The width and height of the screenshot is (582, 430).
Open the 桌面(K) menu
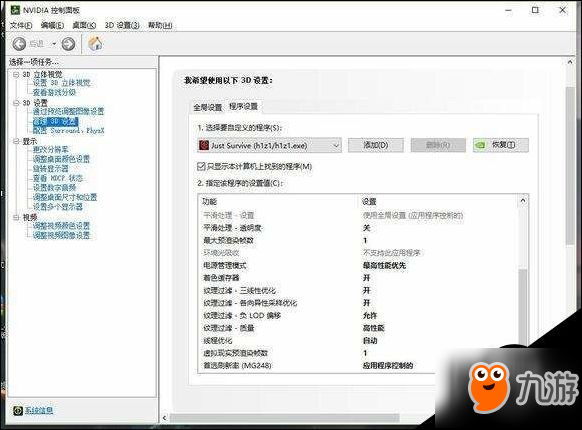coord(84,25)
